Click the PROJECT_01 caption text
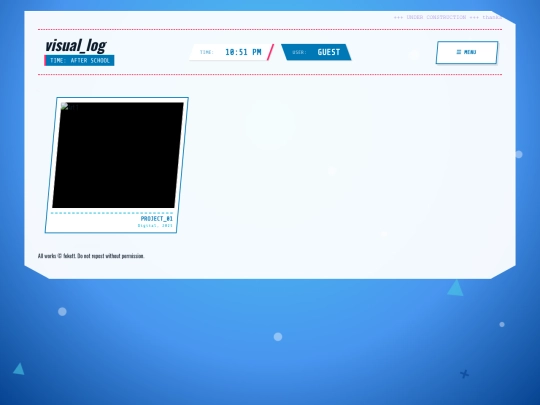This screenshot has height=405, width=540. [x=156, y=219]
